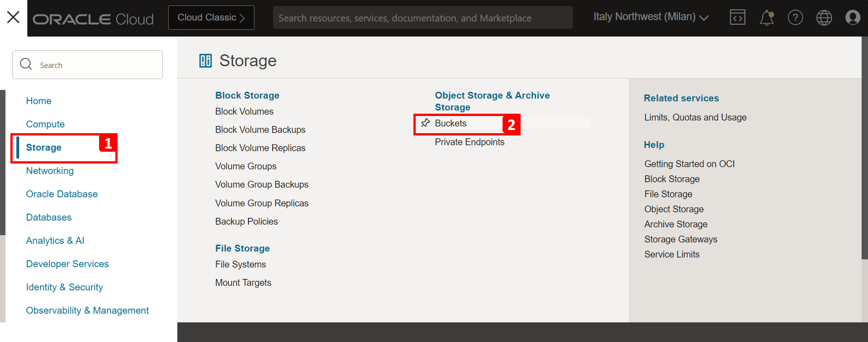Viewport: 868px width, 342px height.
Task: Open the language globe icon
Action: tap(824, 18)
